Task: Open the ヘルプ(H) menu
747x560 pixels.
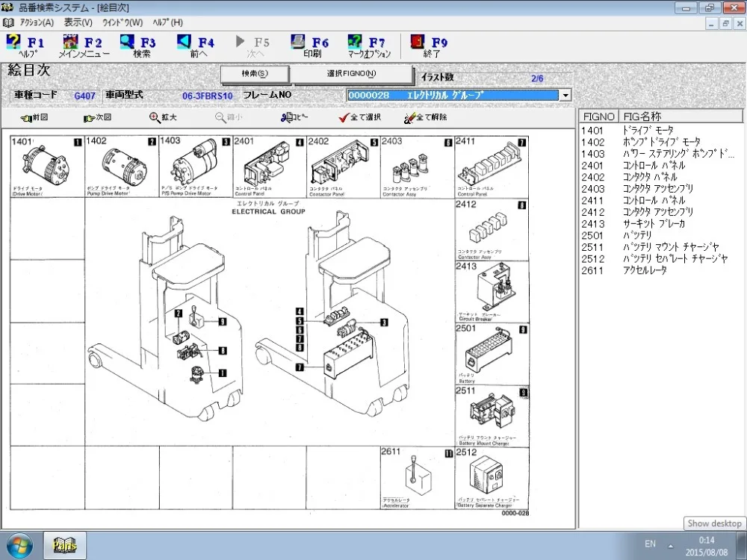Action: pos(167,22)
